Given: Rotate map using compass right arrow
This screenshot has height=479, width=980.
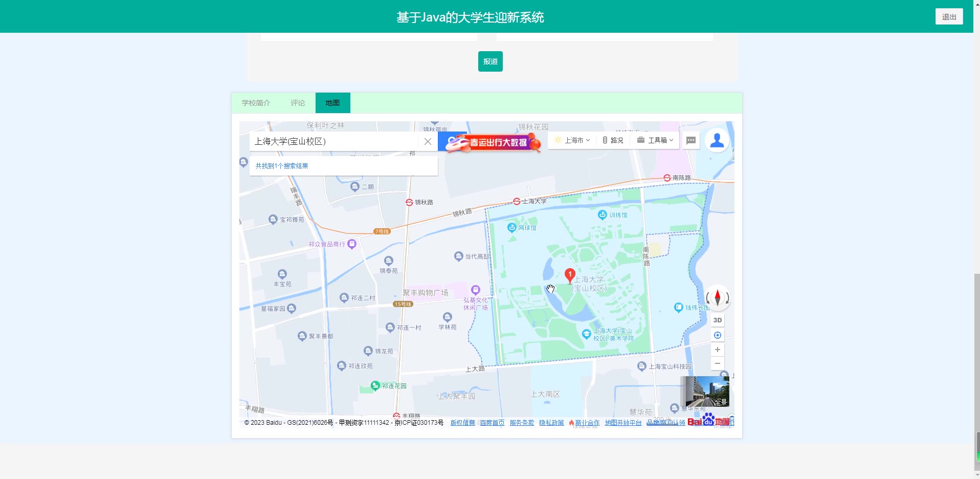Looking at the screenshot, I should [x=727, y=298].
